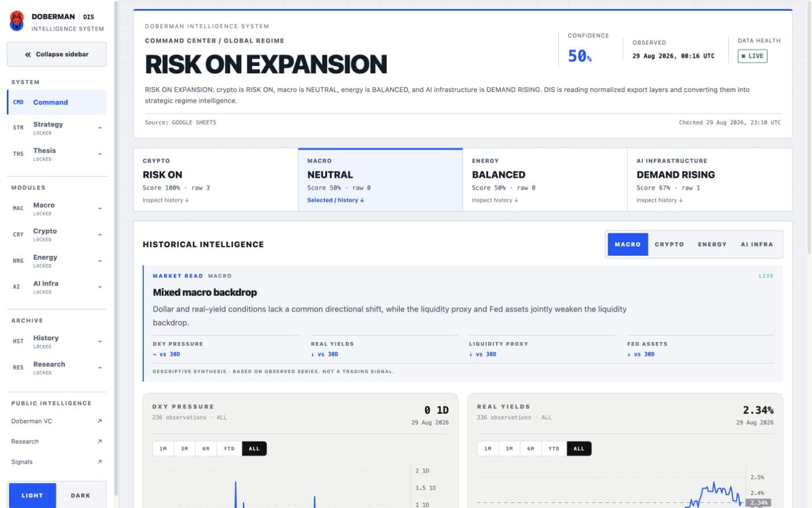Image resolution: width=812 pixels, height=508 pixels.
Task: Set DXY Pressure chart range to YTD
Action: point(229,449)
